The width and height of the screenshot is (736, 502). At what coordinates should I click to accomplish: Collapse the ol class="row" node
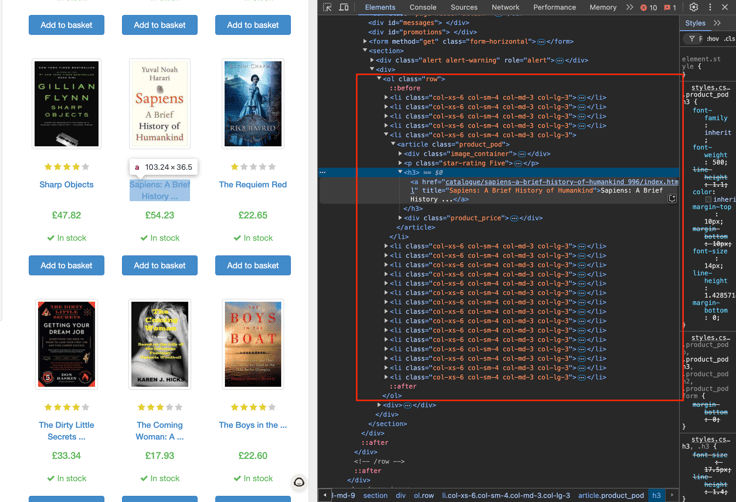pyautogui.click(x=380, y=78)
